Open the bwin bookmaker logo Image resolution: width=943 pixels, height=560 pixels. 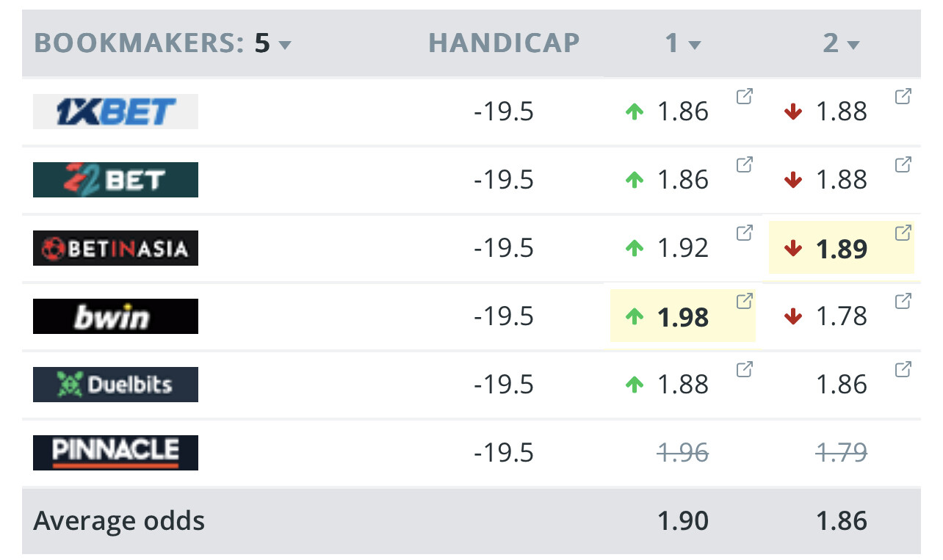pos(115,316)
